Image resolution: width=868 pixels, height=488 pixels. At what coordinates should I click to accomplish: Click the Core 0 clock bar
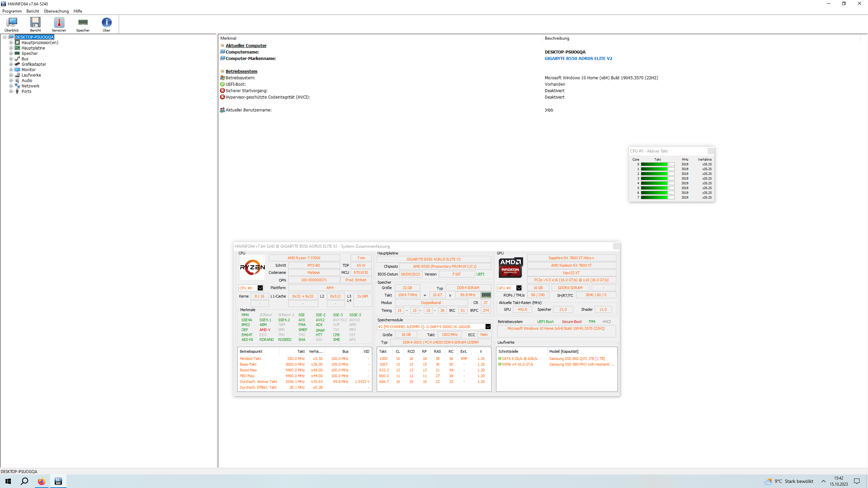657,164
